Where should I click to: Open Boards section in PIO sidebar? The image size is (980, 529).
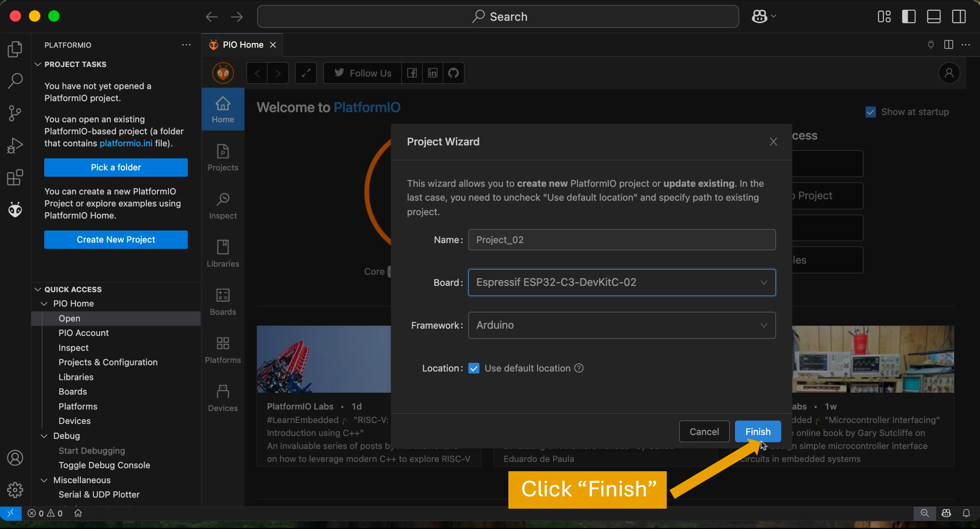[223, 302]
